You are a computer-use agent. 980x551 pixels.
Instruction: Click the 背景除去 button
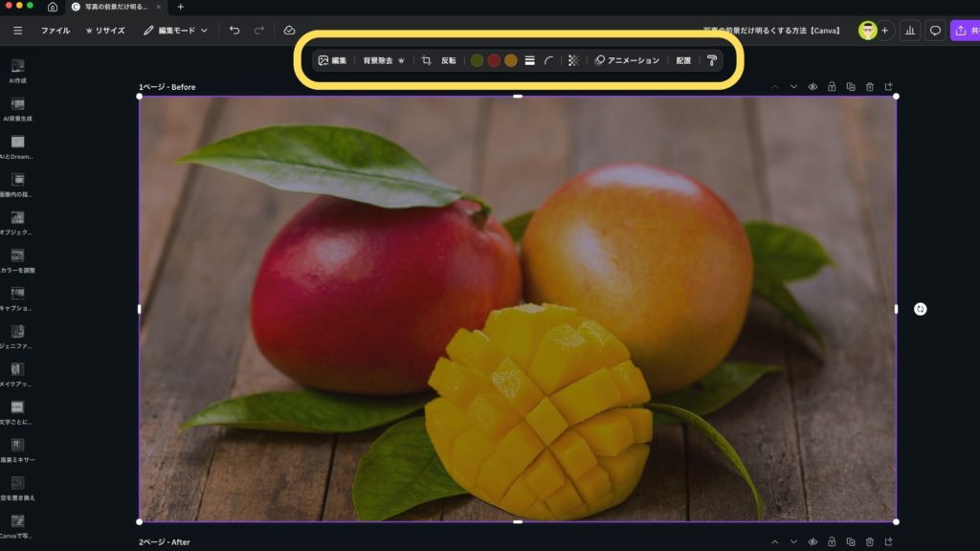[383, 60]
